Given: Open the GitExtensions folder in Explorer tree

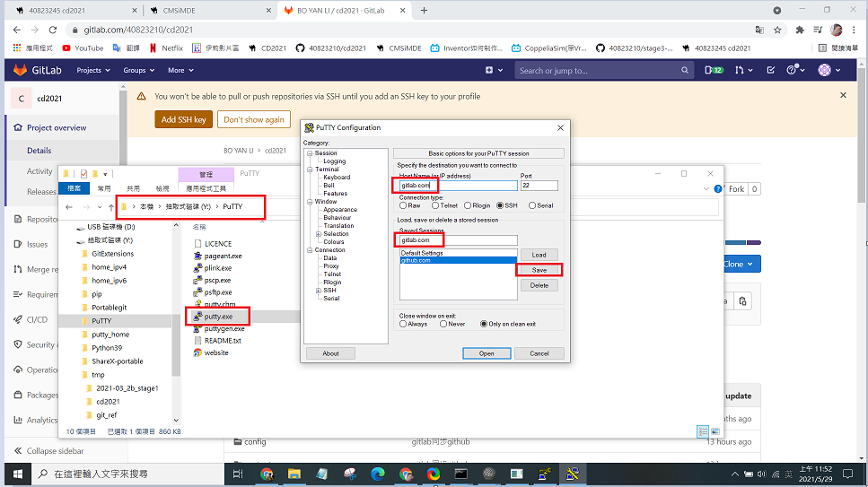Looking at the screenshot, I should click(112, 254).
